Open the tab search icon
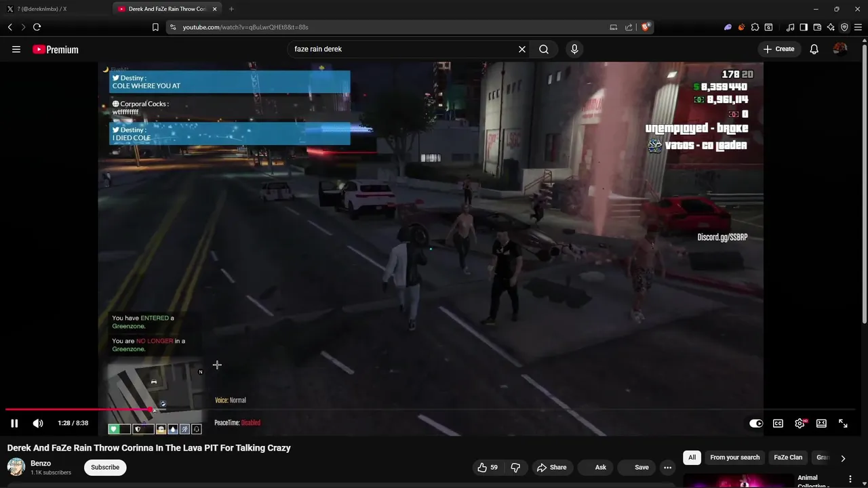868x488 pixels. [768, 27]
